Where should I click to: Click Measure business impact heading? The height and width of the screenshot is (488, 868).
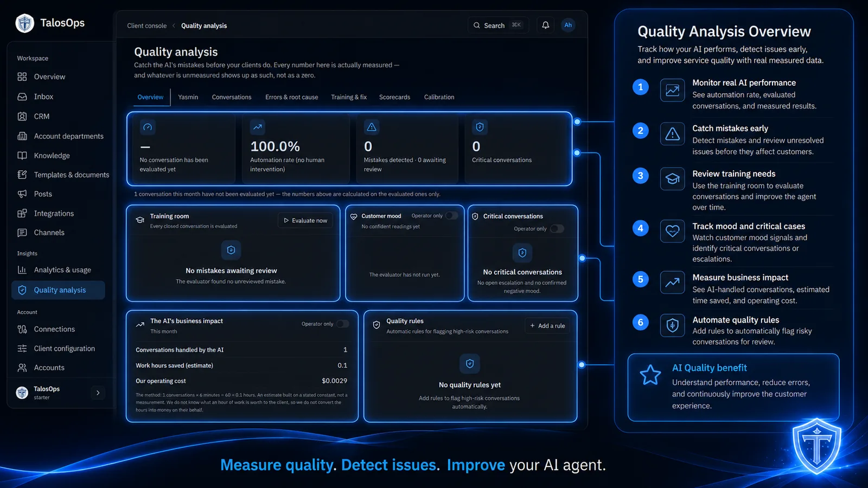tap(740, 278)
